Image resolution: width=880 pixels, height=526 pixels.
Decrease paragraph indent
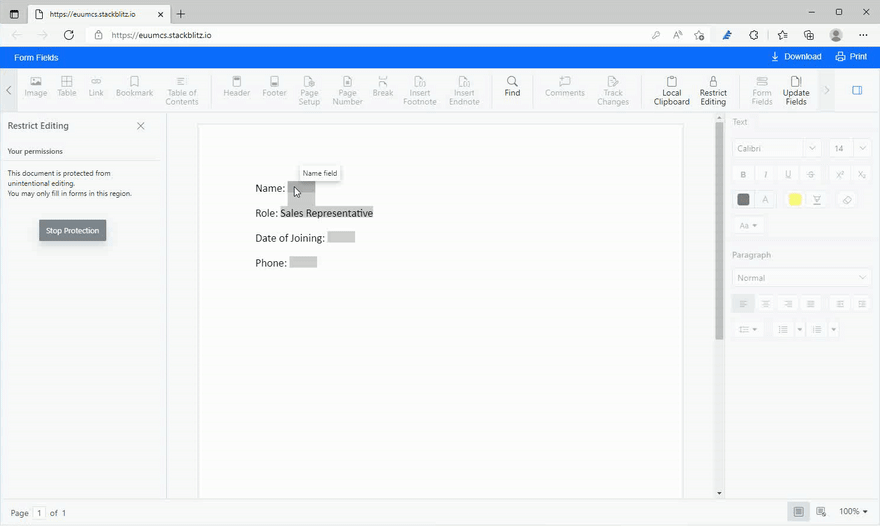tap(840, 304)
